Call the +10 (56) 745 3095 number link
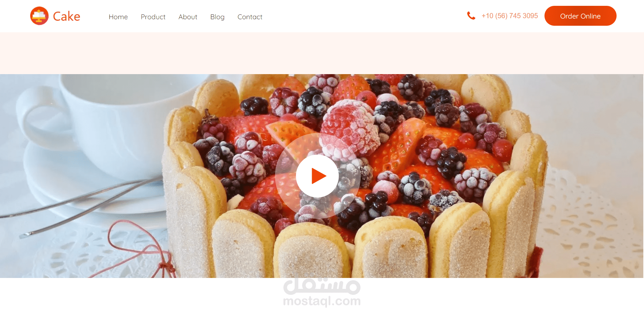Image resolution: width=644 pixels, height=314 pixels. (510, 16)
